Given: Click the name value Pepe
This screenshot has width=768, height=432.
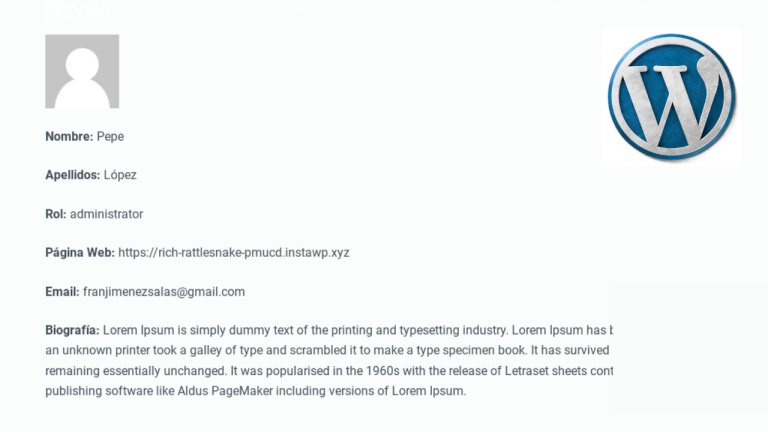Looking at the screenshot, I should (110, 137).
